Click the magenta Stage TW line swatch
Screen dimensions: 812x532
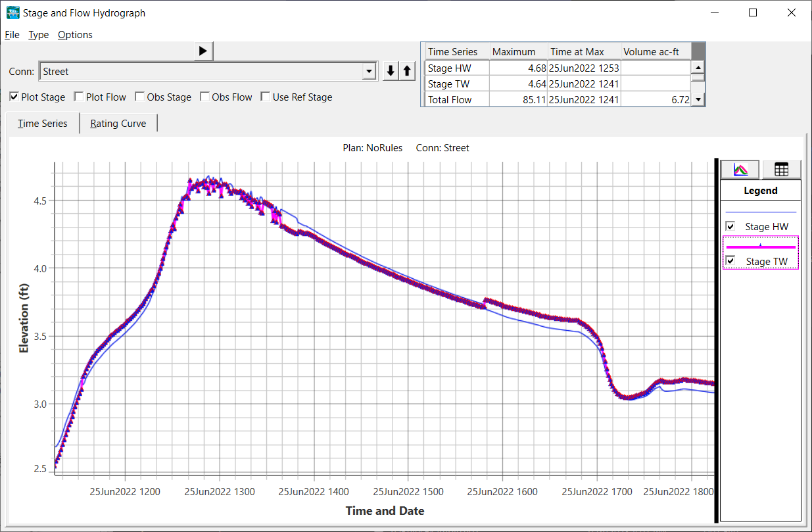(x=760, y=247)
